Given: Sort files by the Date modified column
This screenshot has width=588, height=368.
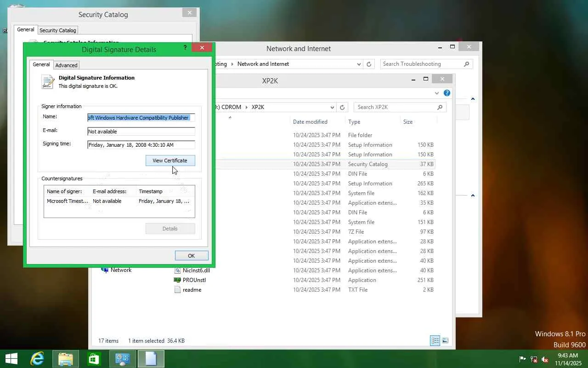Looking at the screenshot, I should point(310,122).
